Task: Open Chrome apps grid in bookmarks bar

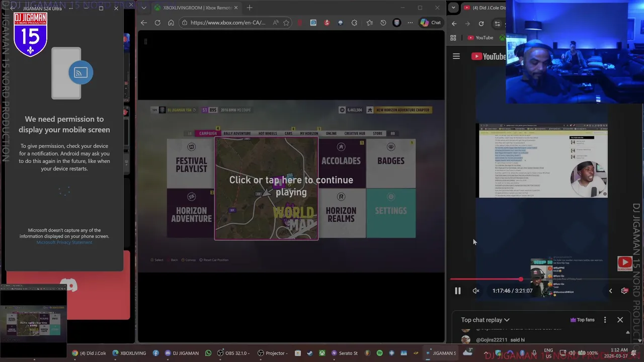Action: [x=453, y=38]
